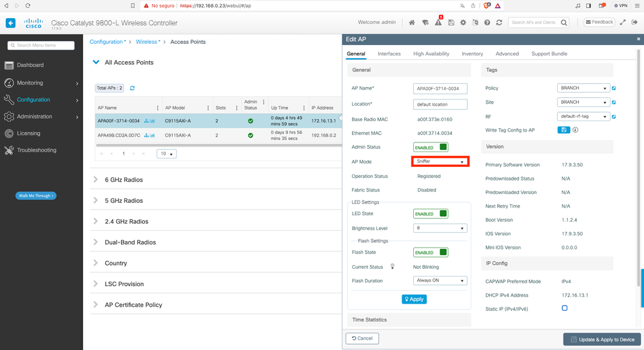Click the Apply button under Flash Settings
The height and width of the screenshot is (350, 644).
click(414, 299)
